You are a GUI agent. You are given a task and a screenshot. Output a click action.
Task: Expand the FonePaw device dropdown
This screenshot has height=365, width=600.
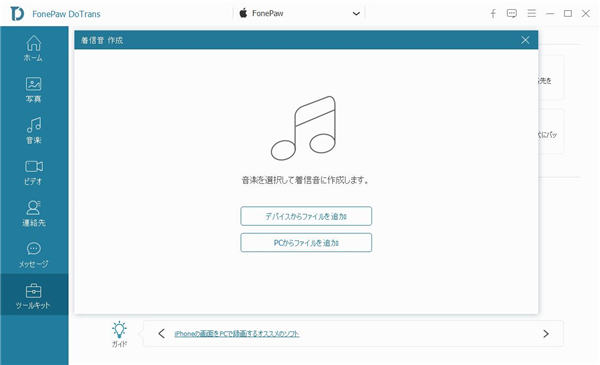pyautogui.click(x=299, y=13)
